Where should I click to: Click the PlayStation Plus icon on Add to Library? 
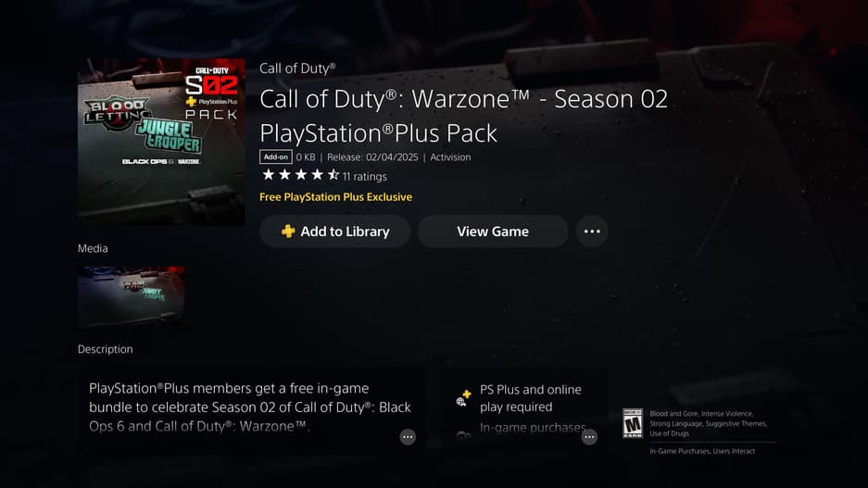[x=288, y=231]
